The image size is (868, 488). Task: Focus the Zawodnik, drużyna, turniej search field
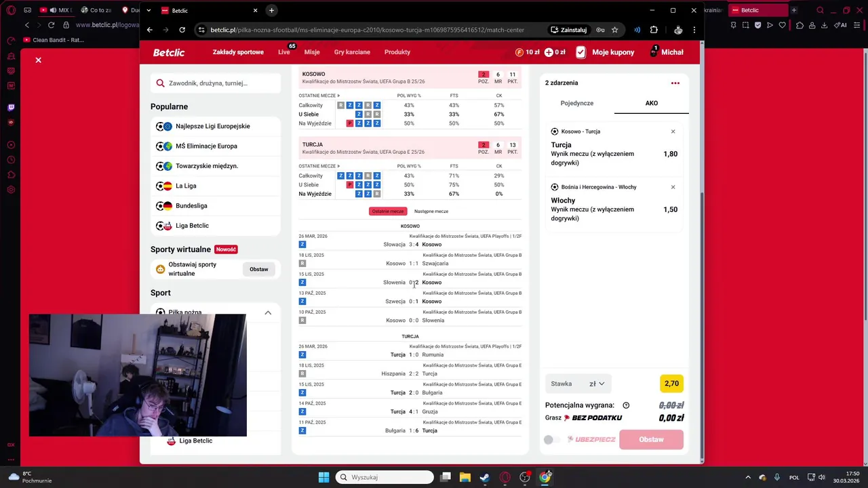pyautogui.click(x=216, y=83)
